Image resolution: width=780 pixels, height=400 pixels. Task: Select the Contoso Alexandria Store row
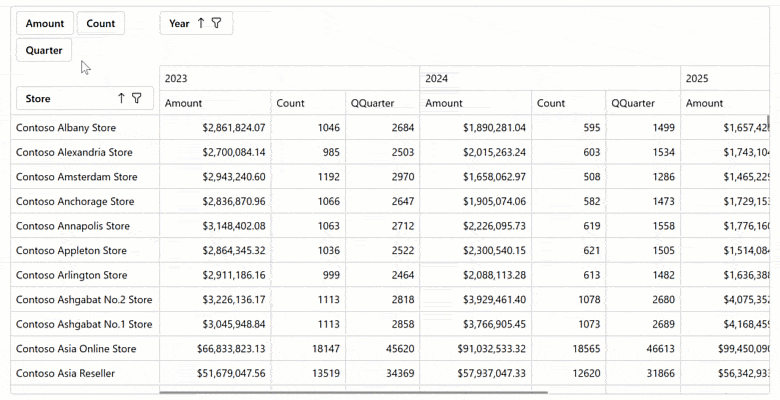tap(85, 152)
